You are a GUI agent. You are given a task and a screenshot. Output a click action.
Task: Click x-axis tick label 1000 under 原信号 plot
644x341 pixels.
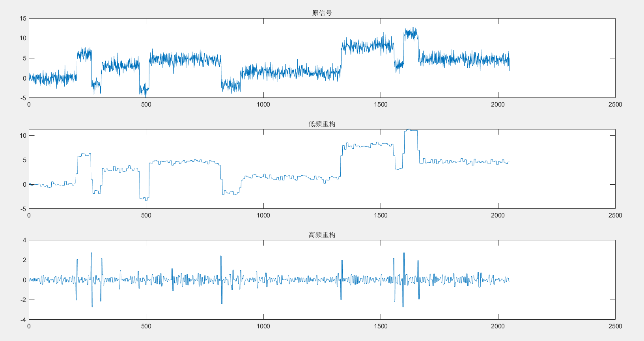[x=263, y=105]
